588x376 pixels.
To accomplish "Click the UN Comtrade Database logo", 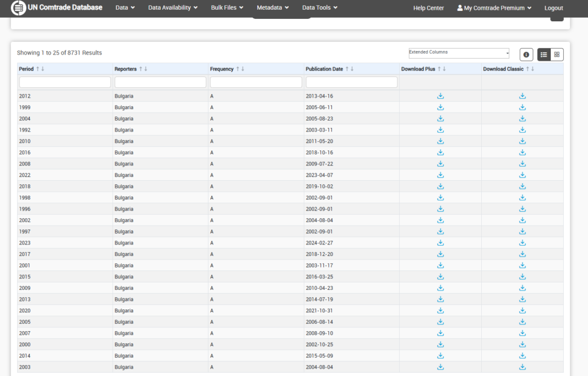I will (x=57, y=8).
